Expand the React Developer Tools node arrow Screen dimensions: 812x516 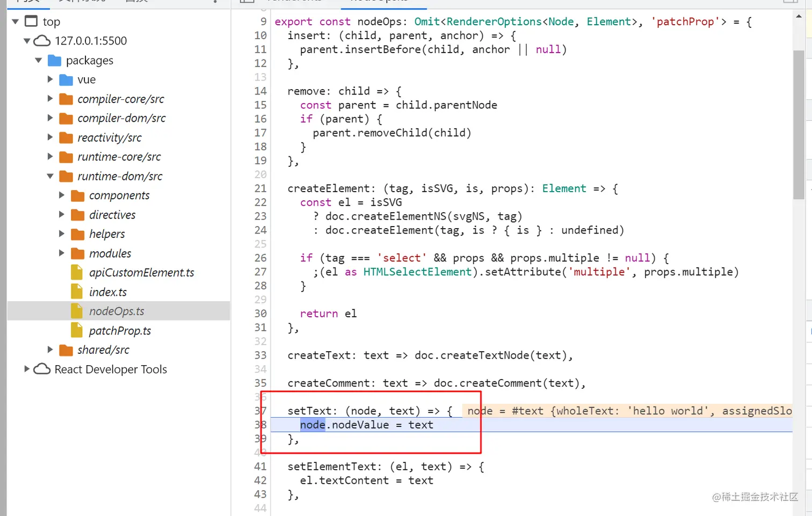click(x=26, y=369)
